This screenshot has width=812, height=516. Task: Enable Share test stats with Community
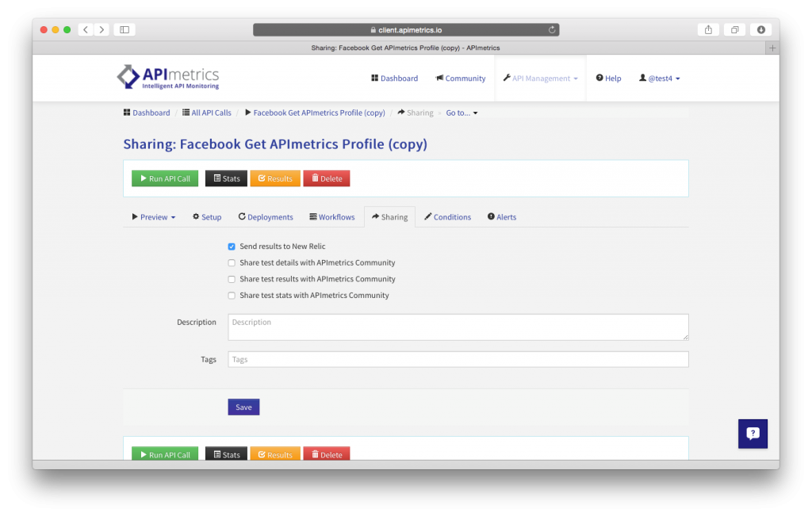[232, 296]
